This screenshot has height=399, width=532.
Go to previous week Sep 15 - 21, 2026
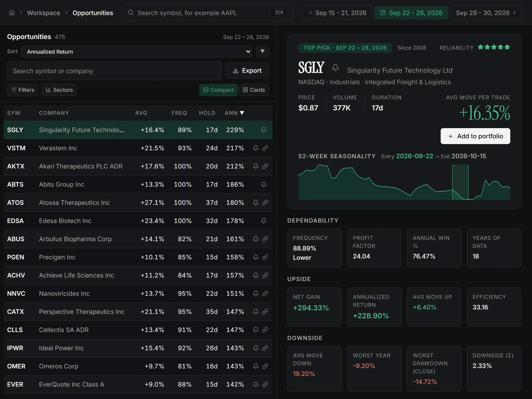(337, 13)
